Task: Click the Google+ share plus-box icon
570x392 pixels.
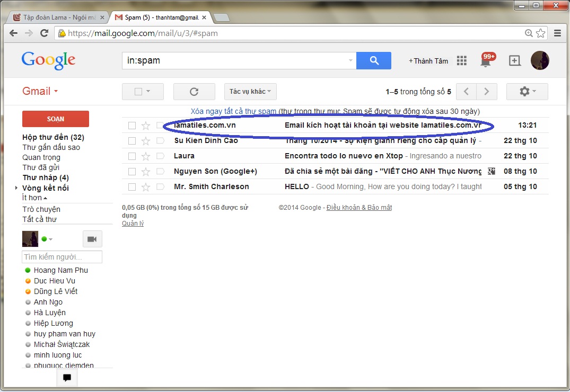Action: [x=514, y=61]
